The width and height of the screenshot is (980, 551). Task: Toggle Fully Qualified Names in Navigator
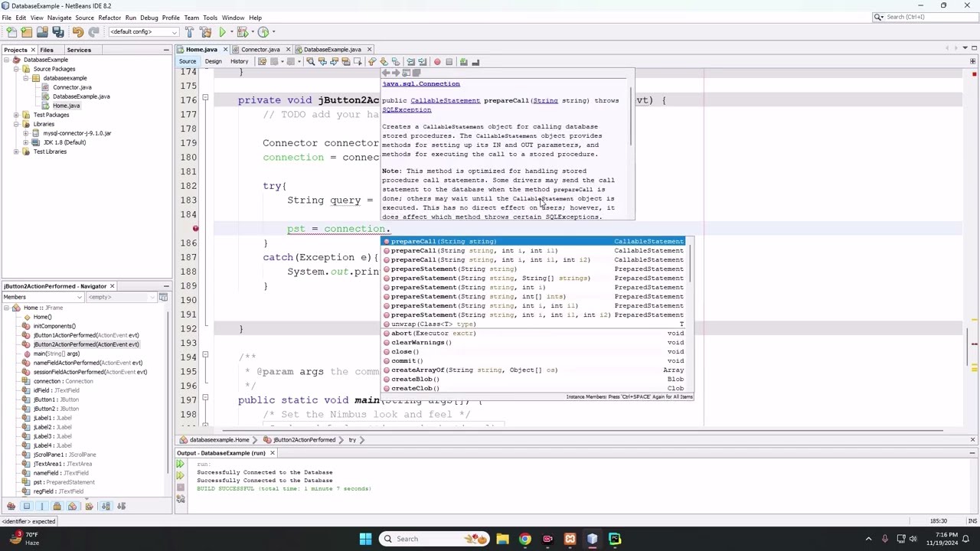tap(89, 506)
